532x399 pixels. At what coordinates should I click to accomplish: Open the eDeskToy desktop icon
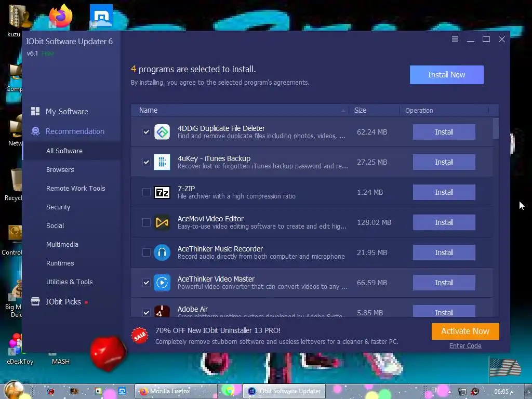tap(15, 343)
